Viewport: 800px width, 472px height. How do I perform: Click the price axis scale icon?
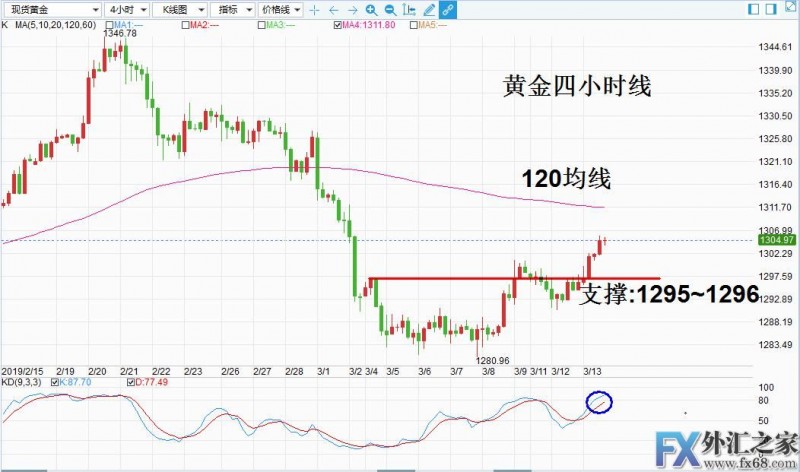408,9
